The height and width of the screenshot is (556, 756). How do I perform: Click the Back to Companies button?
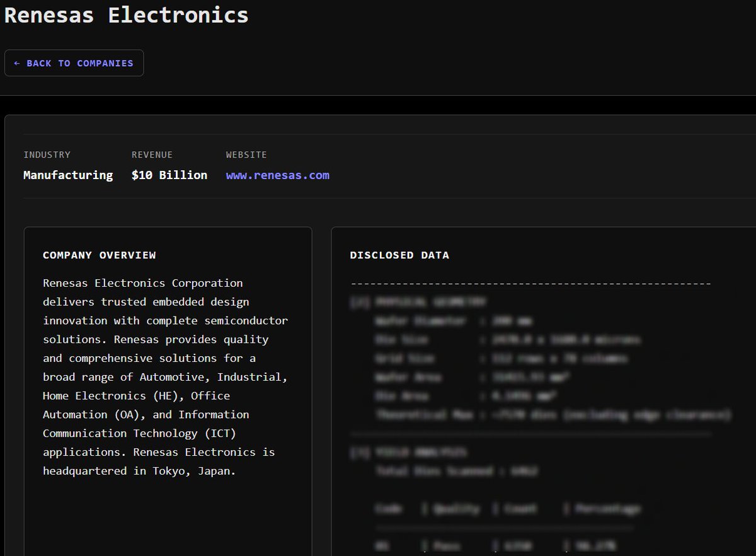click(x=74, y=63)
